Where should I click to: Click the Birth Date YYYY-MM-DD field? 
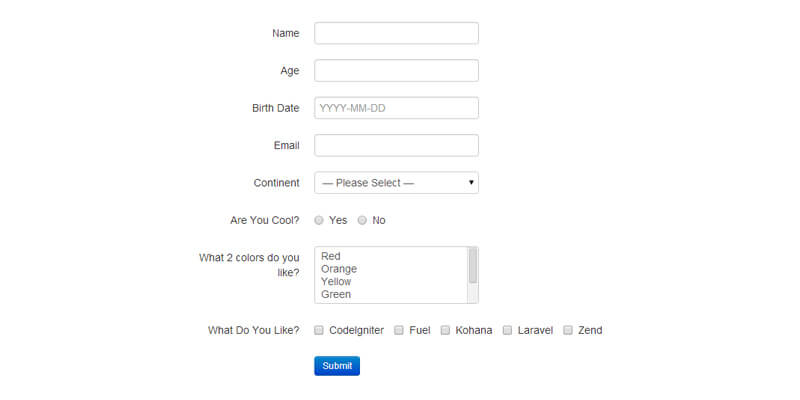coord(396,108)
